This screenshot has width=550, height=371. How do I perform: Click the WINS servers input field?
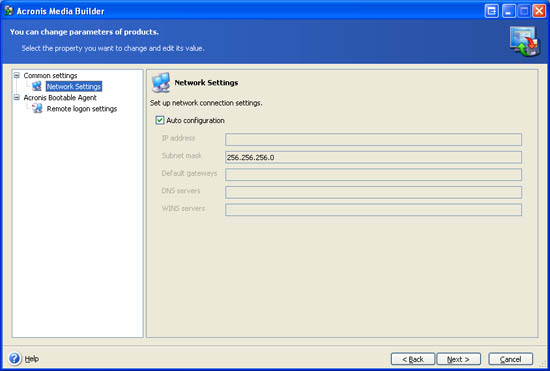[373, 210]
